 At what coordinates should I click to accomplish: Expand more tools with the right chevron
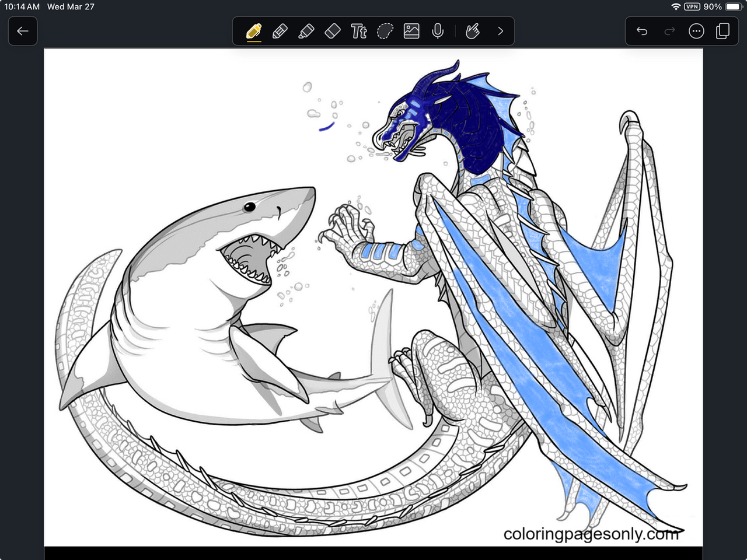(500, 31)
